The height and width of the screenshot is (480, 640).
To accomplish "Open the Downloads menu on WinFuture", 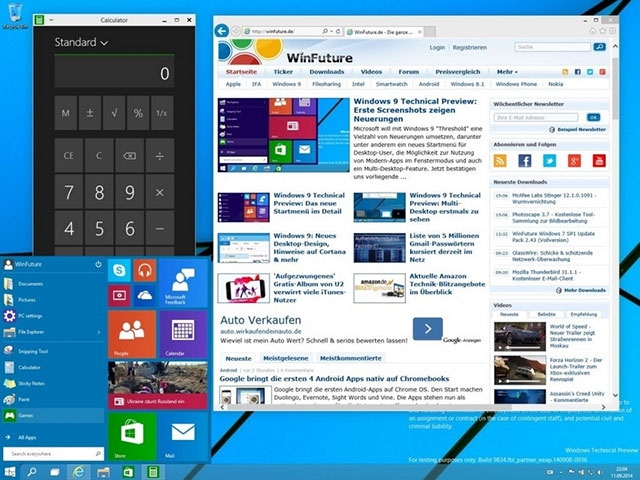I will pos(327,72).
